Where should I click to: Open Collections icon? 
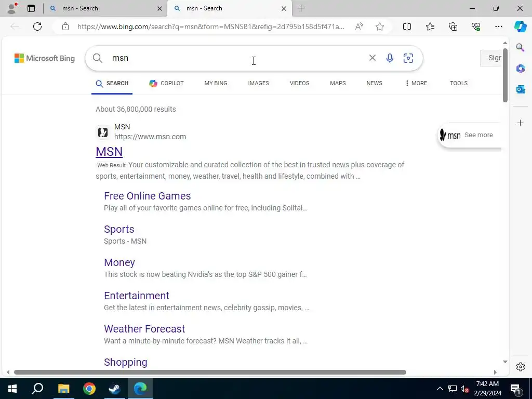453,26
